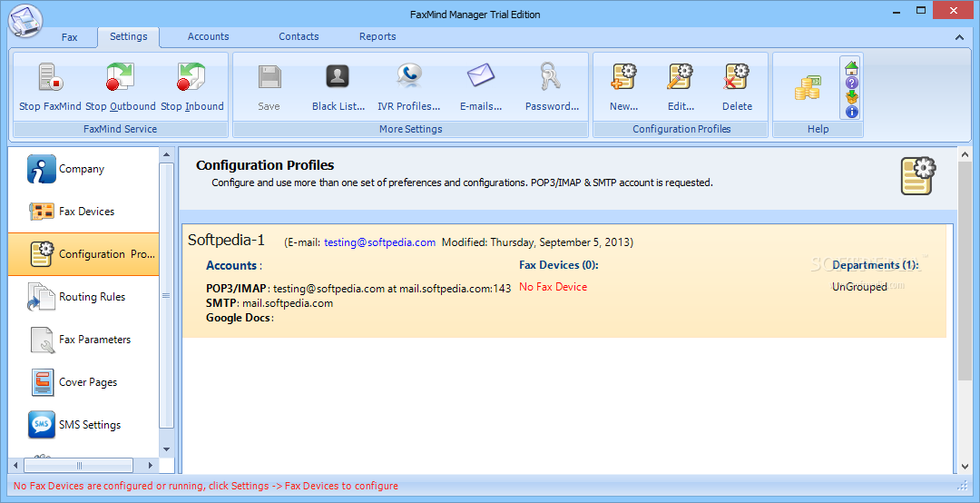Switch to the Settings ribbon tab

click(128, 36)
